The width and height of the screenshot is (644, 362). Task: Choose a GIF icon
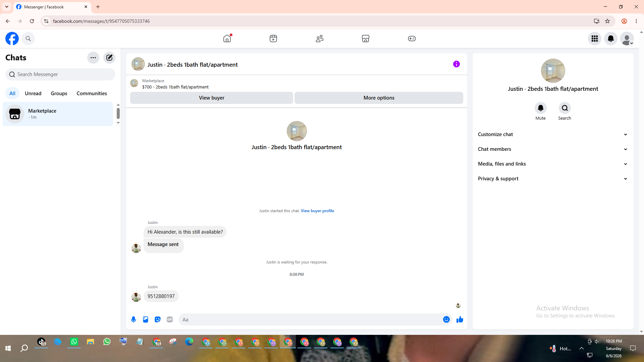point(170,319)
